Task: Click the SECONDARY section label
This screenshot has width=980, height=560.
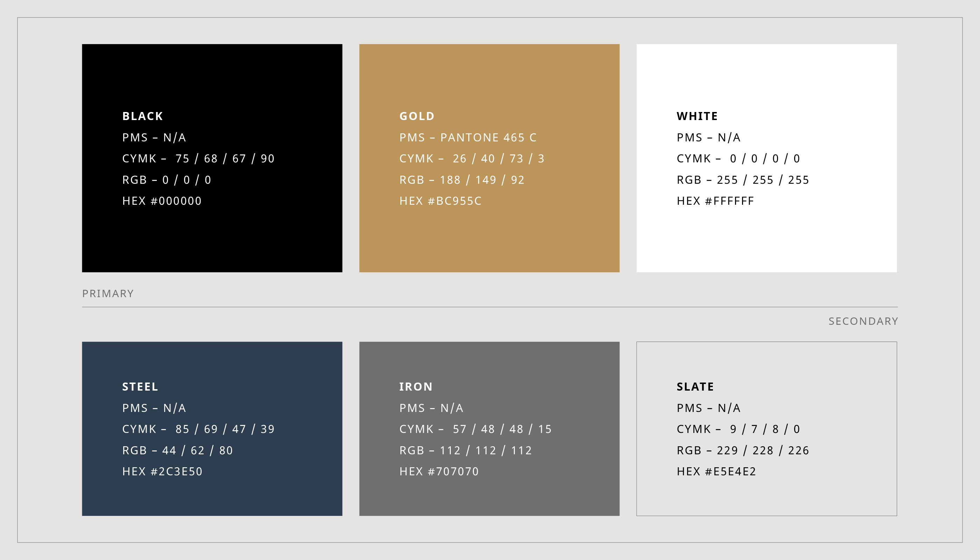Action: [x=863, y=321]
